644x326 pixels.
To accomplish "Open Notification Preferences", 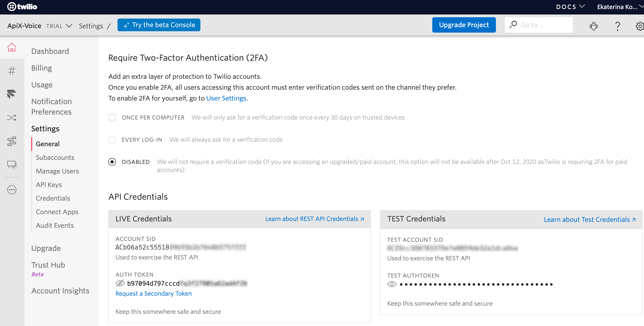I will [51, 107].
